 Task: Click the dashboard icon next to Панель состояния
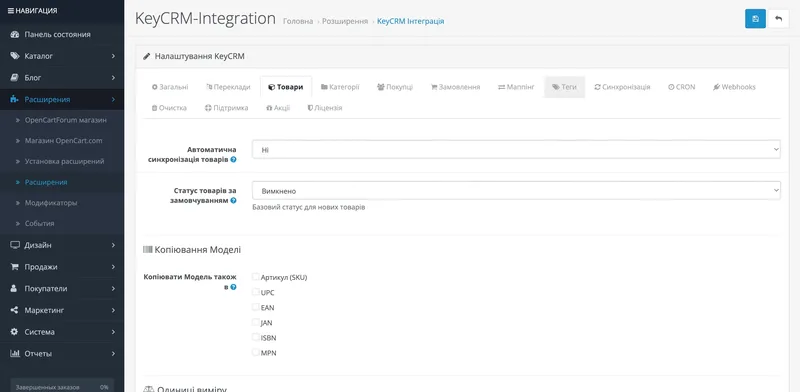point(15,35)
